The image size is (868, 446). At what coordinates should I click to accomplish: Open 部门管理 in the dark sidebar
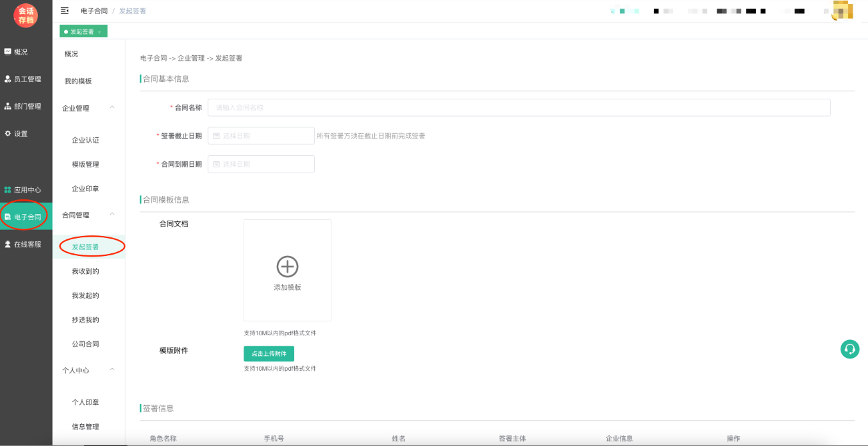coord(25,107)
